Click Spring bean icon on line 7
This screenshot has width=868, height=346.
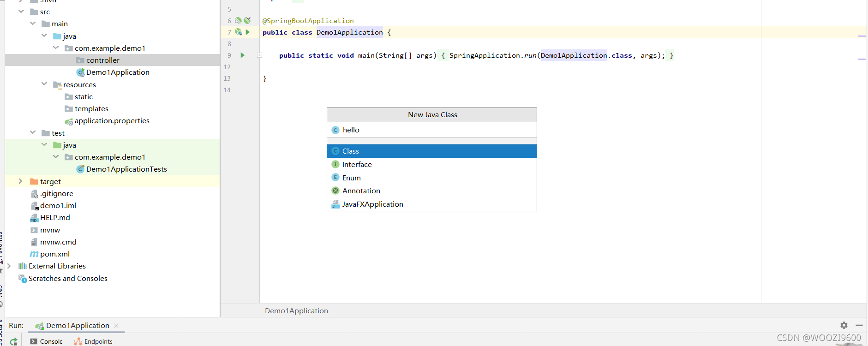[238, 32]
